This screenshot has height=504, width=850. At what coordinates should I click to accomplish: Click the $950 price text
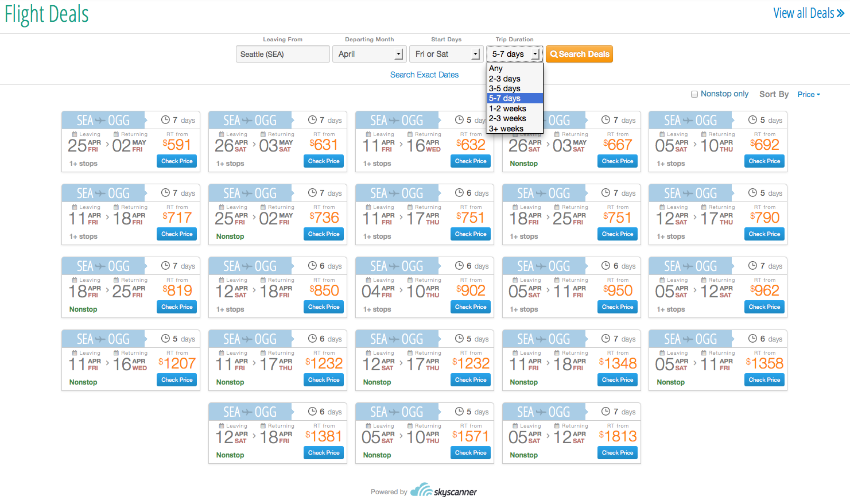coord(618,290)
